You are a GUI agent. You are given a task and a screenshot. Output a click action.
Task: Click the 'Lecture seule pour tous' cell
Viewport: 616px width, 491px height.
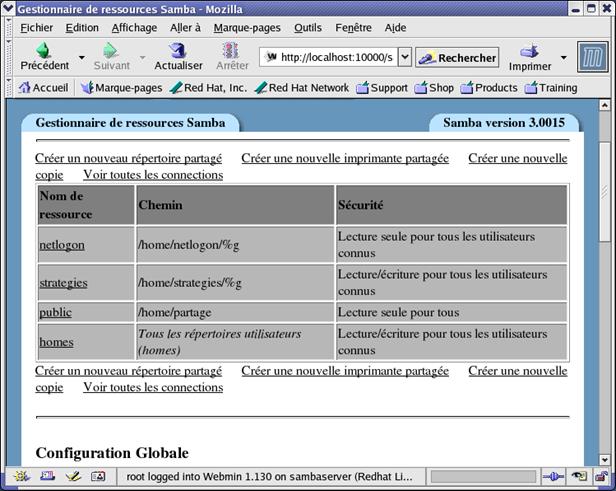coord(451,312)
